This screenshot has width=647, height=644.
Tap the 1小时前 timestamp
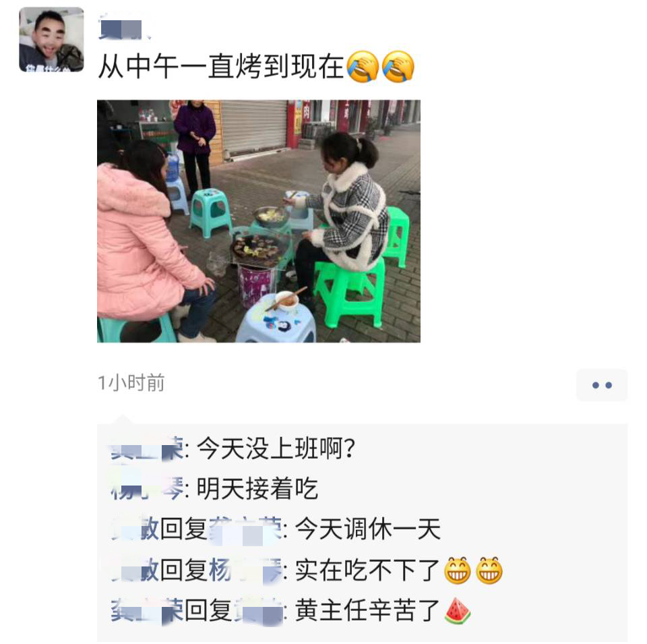click(x=131, y=382)
